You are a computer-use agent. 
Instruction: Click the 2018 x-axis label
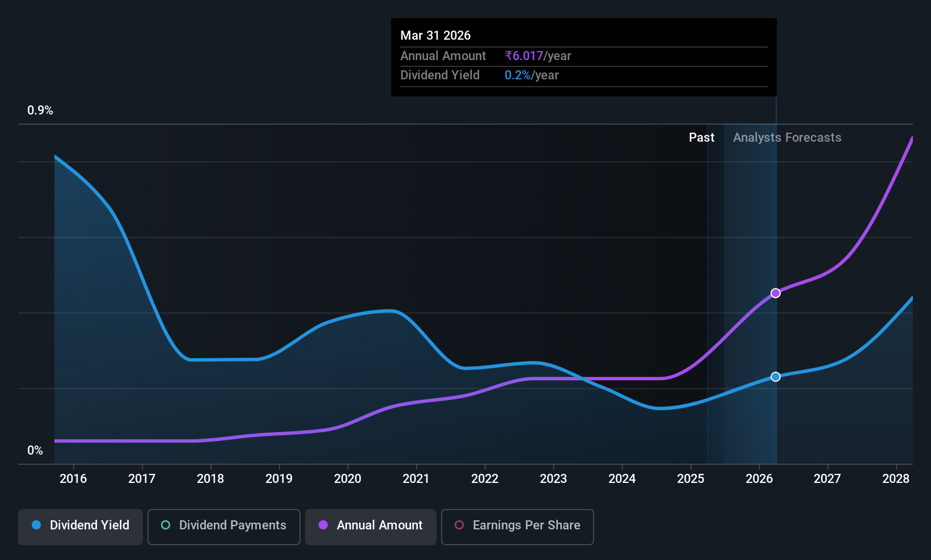tap(210, 479)
